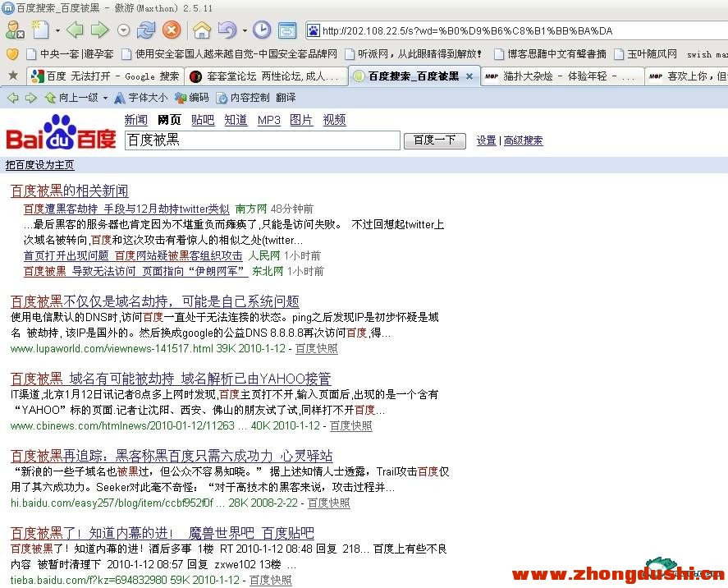Switch to the 套套堂论坛 tab
The width and height of the screenshot is (728, 588).
coord(266,76)
